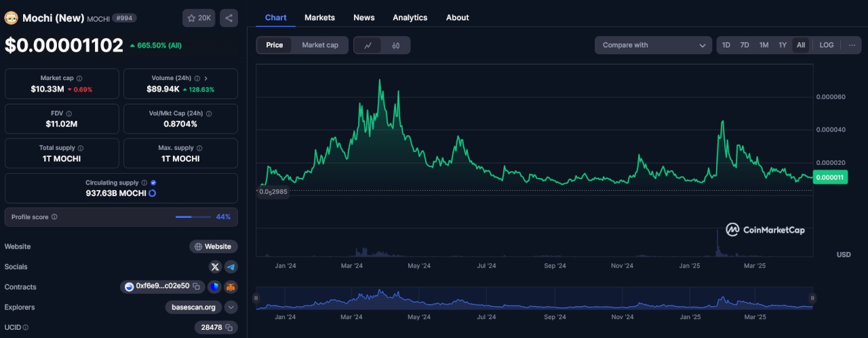The width and height of the screenshot is (868, 338).
Task: Click the 937.63B MOCHI circulating supply value
Action: pos(116,193)
